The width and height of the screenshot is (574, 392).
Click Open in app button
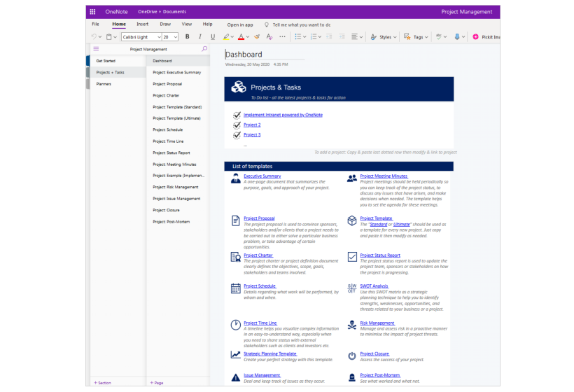coord(240,25)
